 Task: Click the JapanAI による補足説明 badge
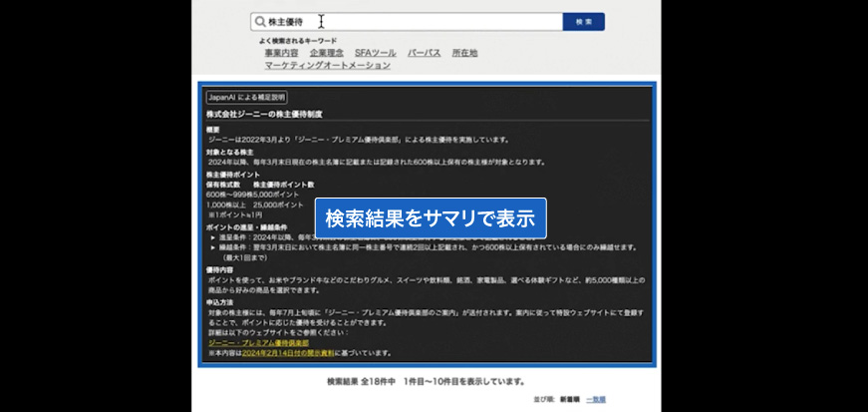[x=246, y=98]
